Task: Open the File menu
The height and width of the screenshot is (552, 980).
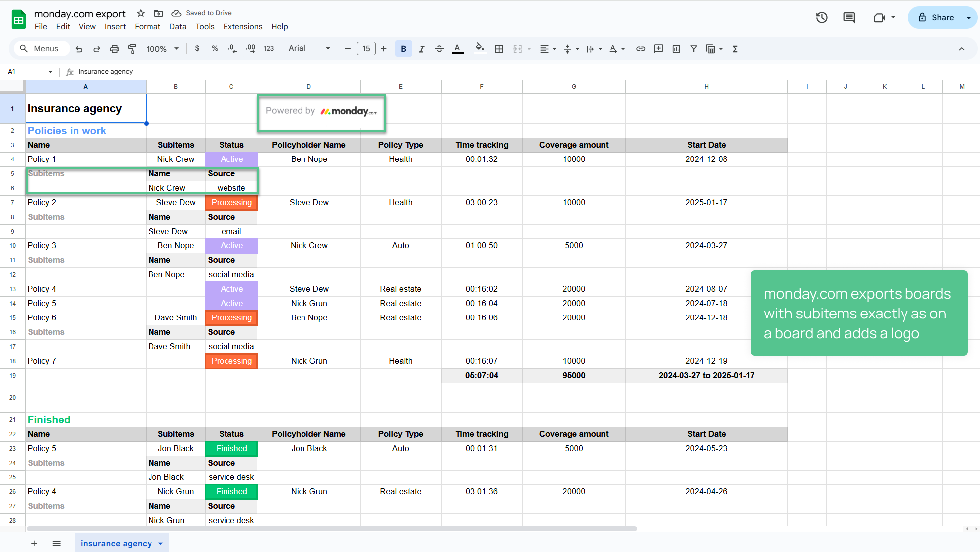Action: click(41, 27)
